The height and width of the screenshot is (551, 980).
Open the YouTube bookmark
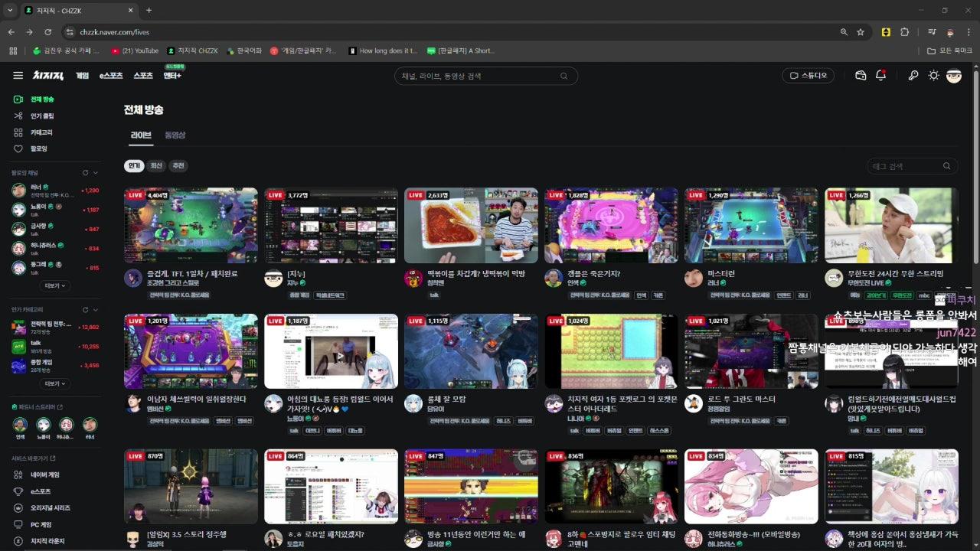pos(135,51)
